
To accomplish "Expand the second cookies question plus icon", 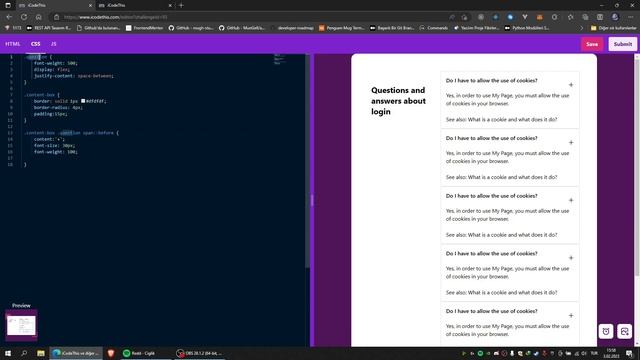I will tap(571, 142).
